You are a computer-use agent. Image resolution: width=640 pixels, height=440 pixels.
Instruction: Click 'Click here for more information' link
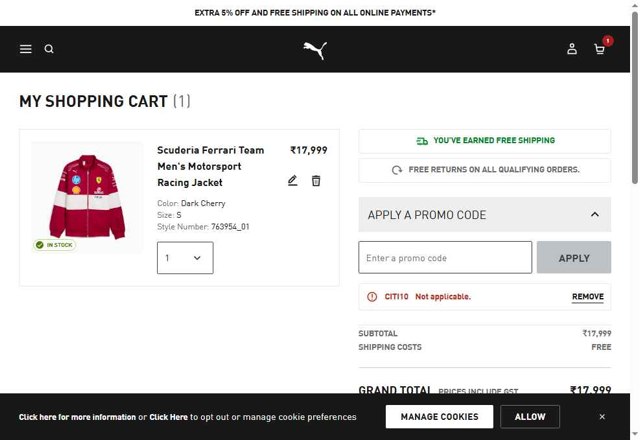point(77,417)
